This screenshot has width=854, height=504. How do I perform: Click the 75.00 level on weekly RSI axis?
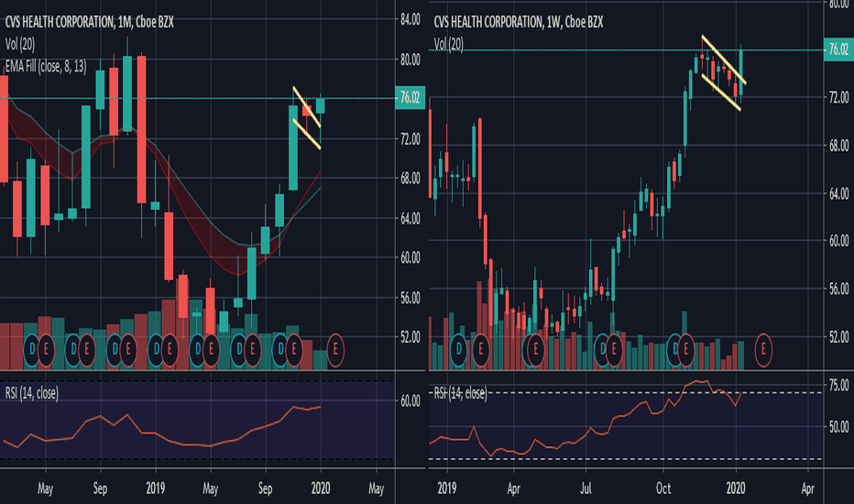[838, 385]
